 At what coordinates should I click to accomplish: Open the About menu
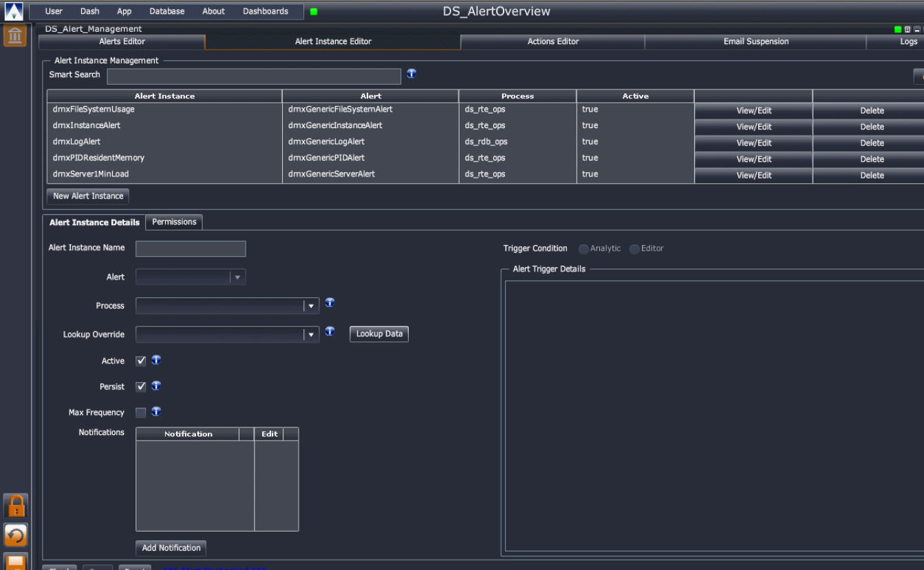pyautogui.click(x=214, y=11)
